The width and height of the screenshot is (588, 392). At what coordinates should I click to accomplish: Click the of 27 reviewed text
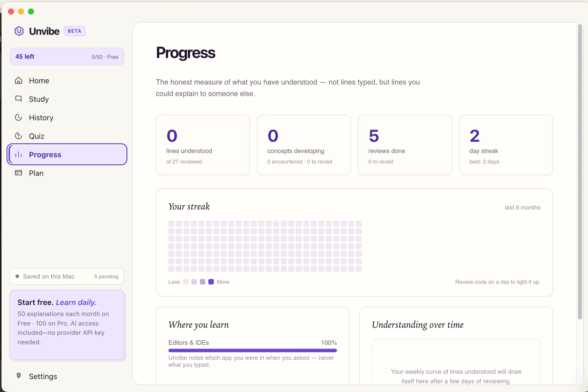pyautogui.click(x=184, y=161)
